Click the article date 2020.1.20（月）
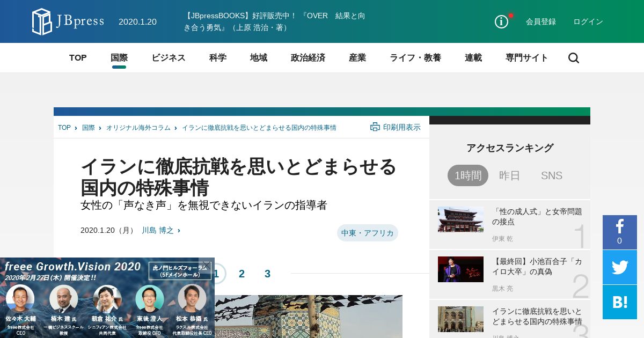 point(108,230)
